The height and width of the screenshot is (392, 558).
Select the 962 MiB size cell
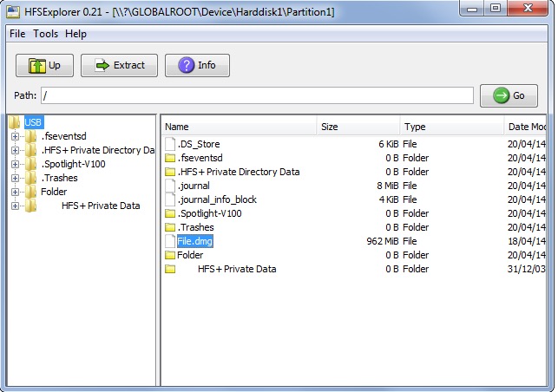tap(383, 241)
